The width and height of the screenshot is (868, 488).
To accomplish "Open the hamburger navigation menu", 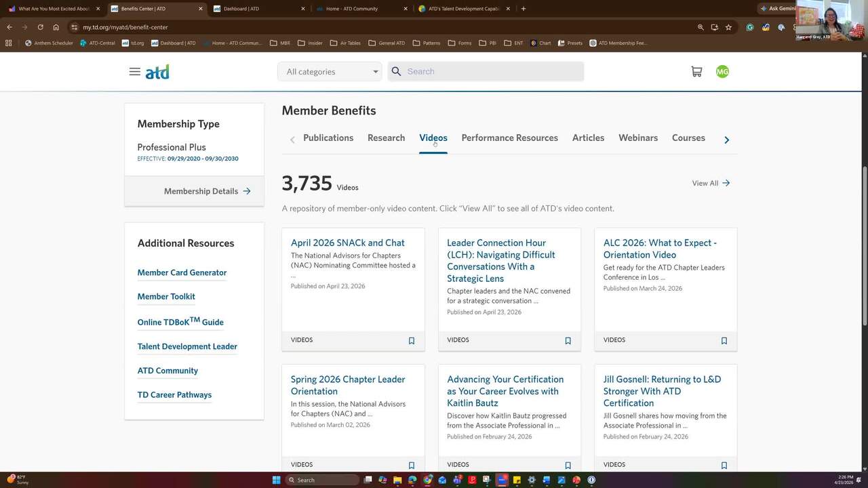I will 134,72.
